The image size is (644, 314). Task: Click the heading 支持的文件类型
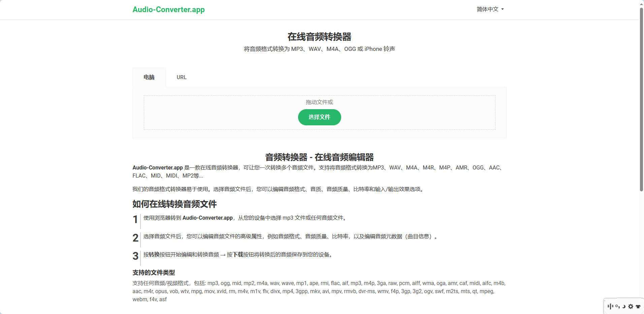154,273
